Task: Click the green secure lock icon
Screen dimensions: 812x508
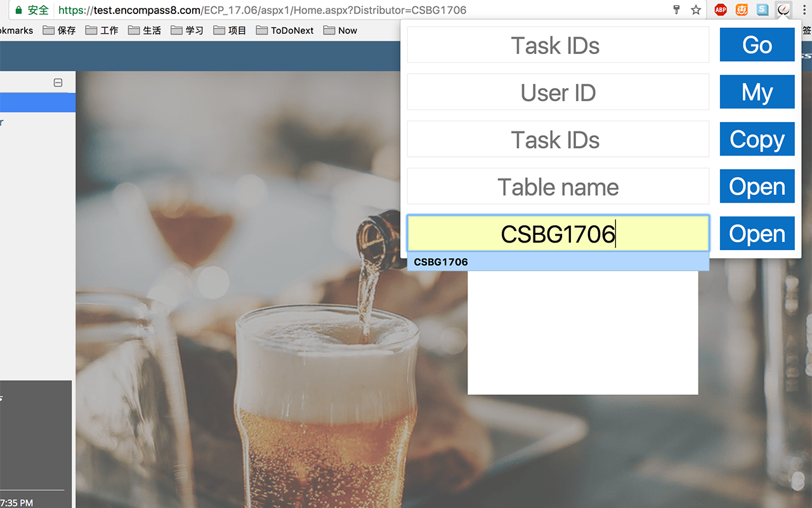Action: (x=18, y=10)
